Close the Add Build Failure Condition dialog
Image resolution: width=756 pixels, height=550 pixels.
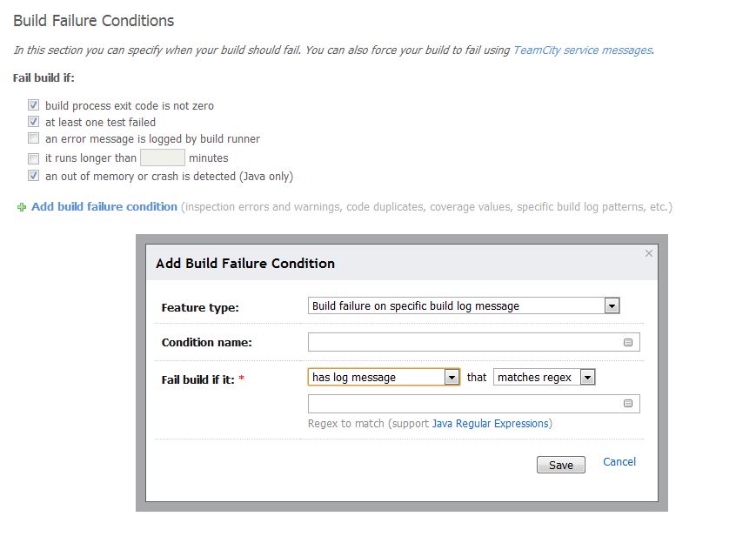(x=648, y=253)
